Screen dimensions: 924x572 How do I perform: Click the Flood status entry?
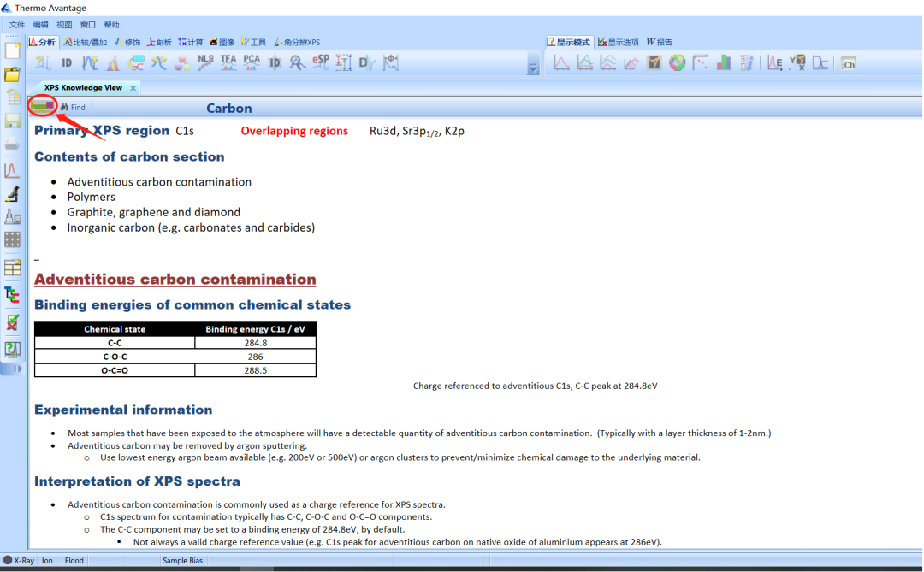(74, 560)
